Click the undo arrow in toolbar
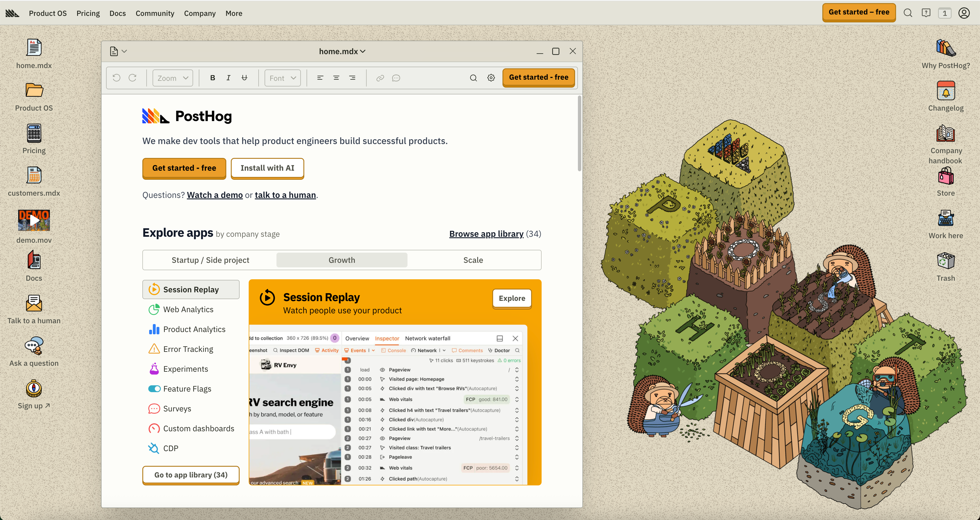The height and width of the screenshot is (520, 980). point(117,78)
